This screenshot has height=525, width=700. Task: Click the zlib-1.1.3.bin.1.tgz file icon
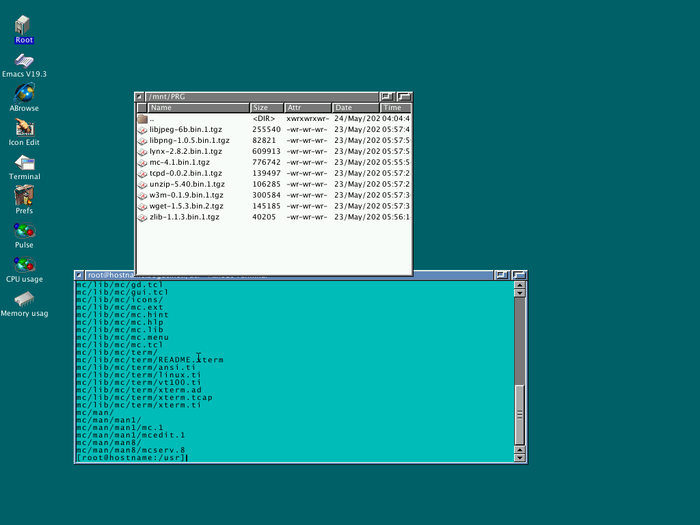(142, 217)
